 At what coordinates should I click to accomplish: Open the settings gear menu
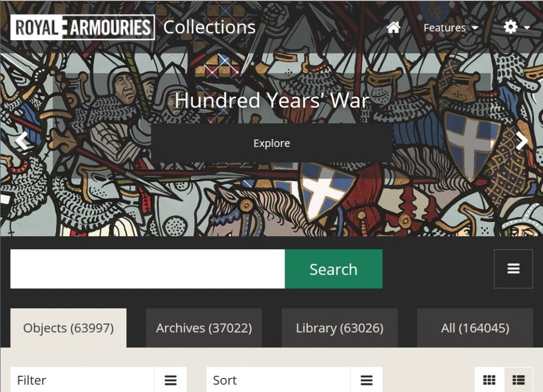click(516, 27)
